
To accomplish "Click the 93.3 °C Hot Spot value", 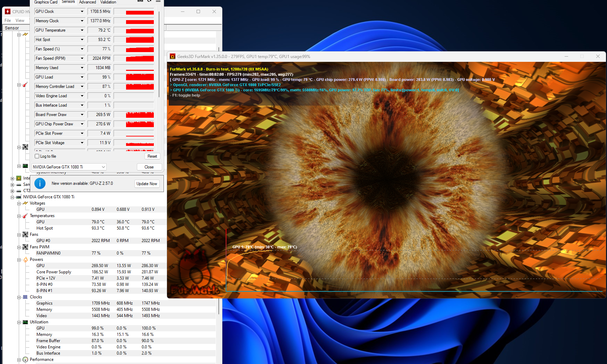I will pyautogui.click(x=98, y=228).
